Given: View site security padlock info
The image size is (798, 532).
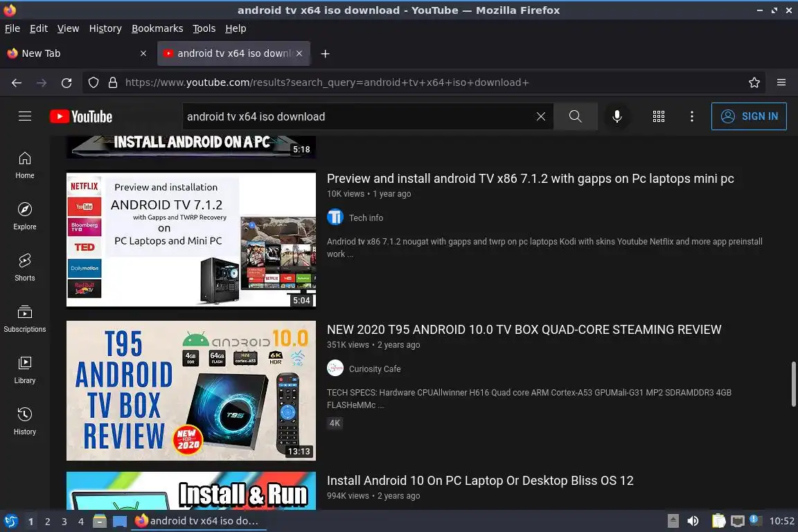Looking at the screenshot, I should click(113, 82).
